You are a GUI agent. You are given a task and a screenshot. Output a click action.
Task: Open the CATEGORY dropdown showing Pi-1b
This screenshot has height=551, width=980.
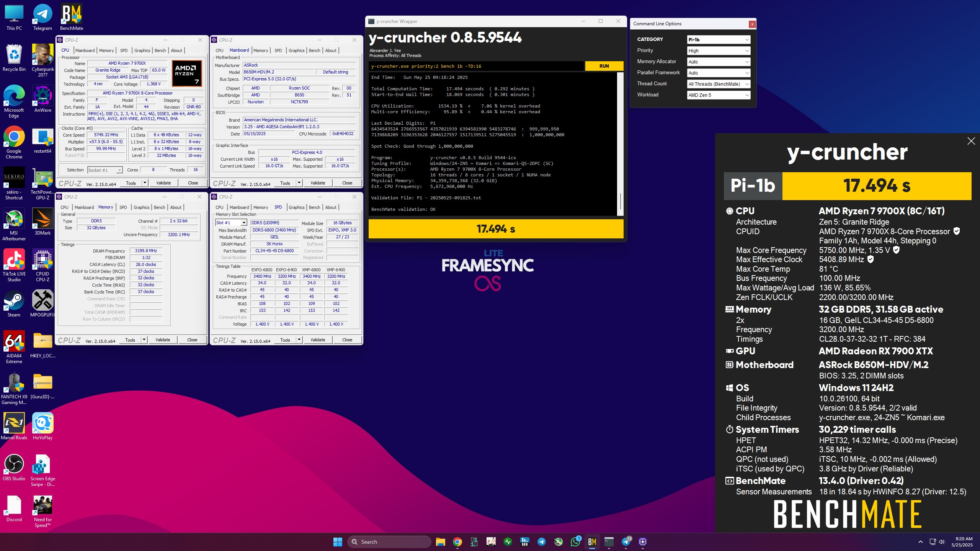[719, 40]
